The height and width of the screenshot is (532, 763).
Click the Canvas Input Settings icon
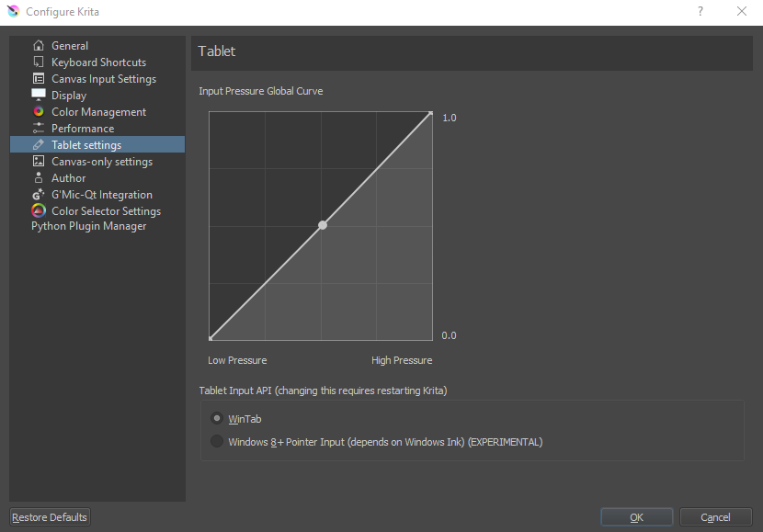pyautogui.click(x=39, y=79)
